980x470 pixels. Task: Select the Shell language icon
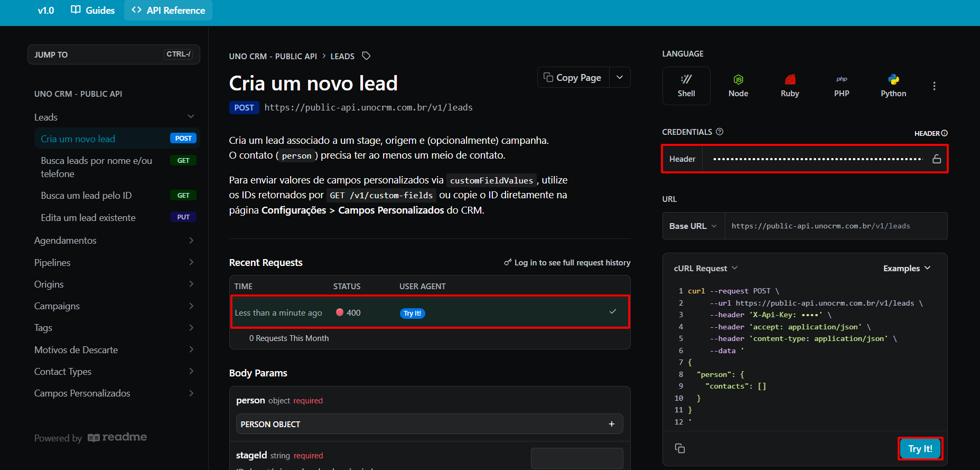[686, 86]
